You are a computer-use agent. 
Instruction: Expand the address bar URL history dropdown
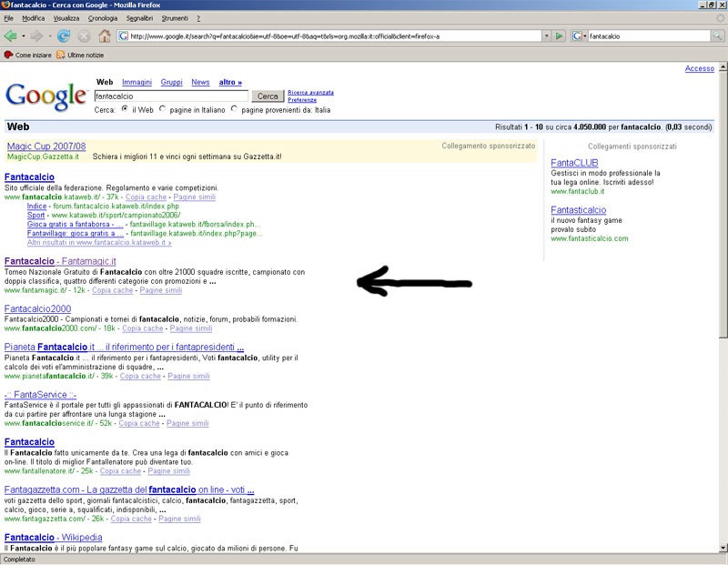click(547, 35)
